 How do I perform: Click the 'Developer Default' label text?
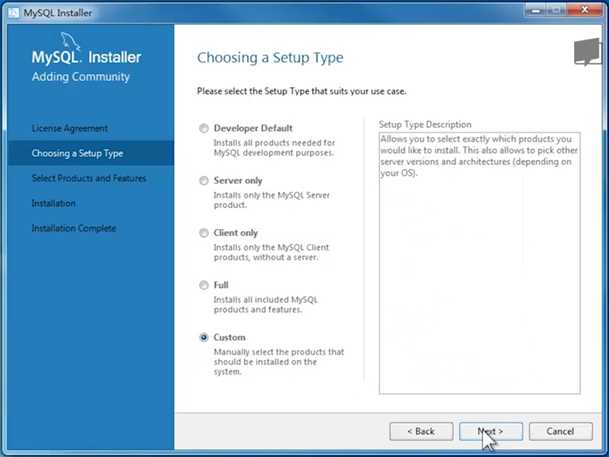tap(253, 128)
